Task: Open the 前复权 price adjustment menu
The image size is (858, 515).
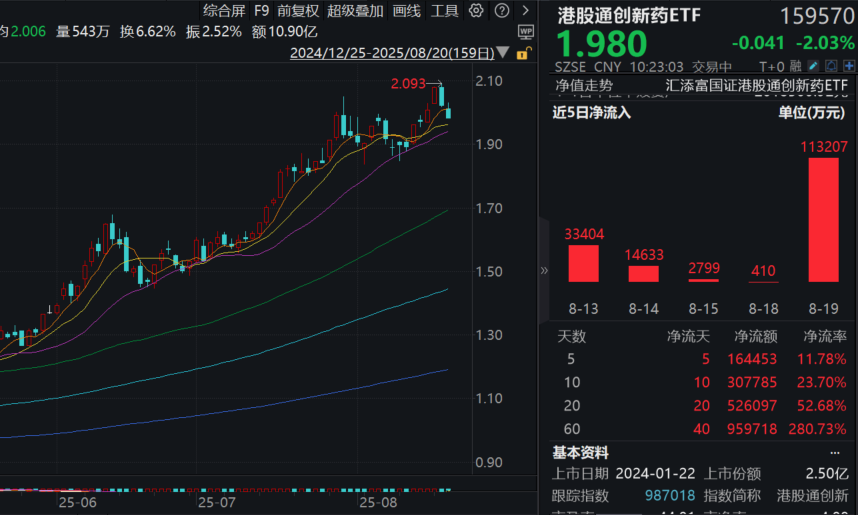Action: point(298,11)
